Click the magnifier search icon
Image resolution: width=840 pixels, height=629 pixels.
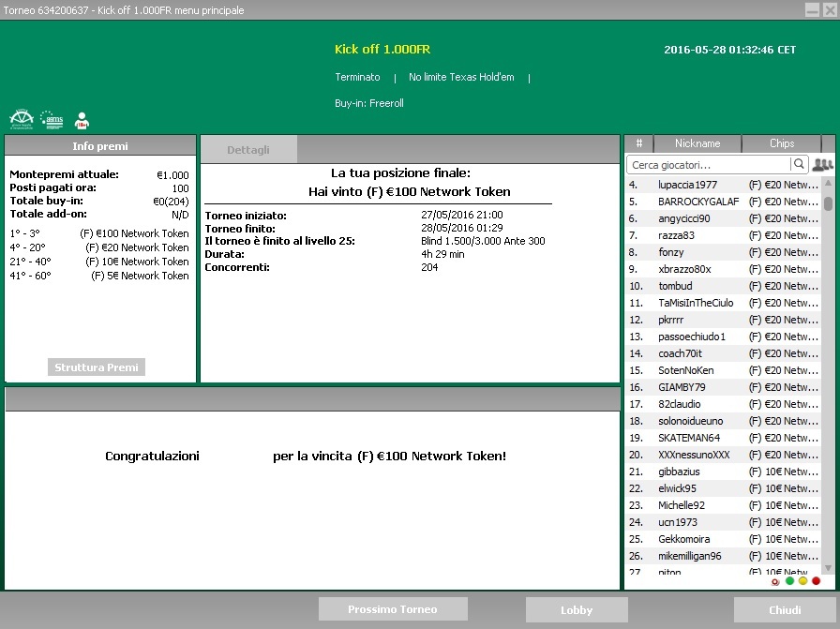(x=798, y=164)
